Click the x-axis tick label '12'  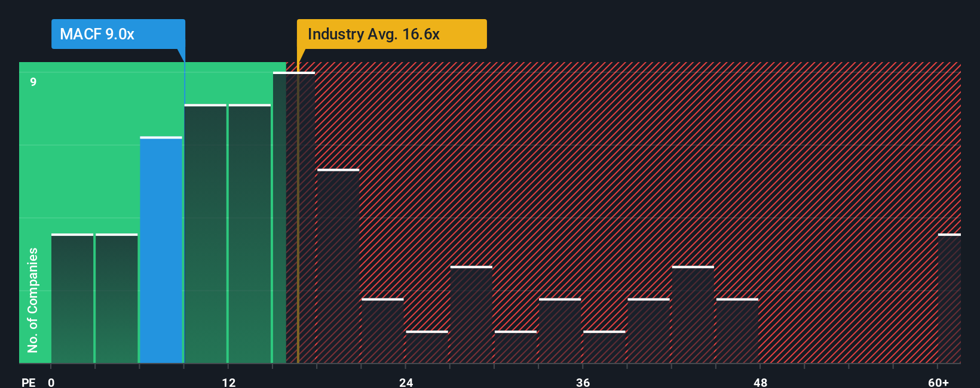[229, 383]
